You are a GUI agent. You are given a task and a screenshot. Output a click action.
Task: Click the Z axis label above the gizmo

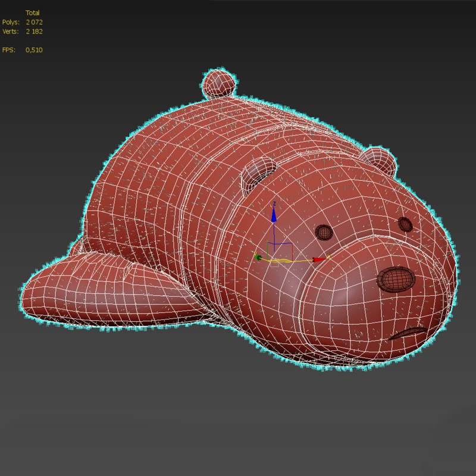point(274,203)
